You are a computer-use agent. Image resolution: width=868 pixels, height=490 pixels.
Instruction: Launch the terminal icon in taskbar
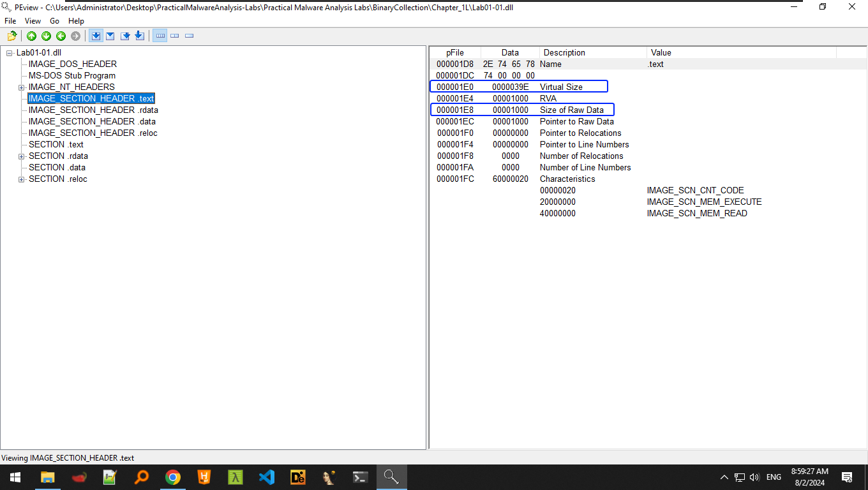tap(360, 477)
